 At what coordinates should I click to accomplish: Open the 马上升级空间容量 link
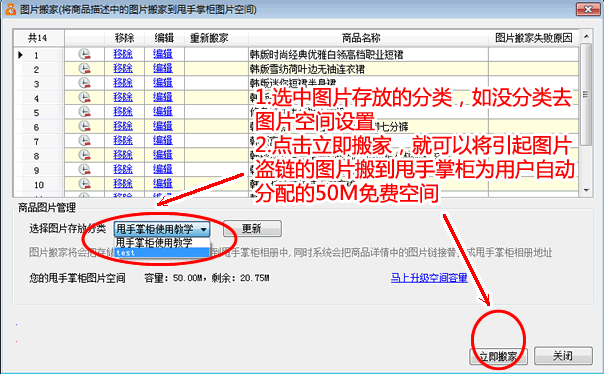(429, 278)
